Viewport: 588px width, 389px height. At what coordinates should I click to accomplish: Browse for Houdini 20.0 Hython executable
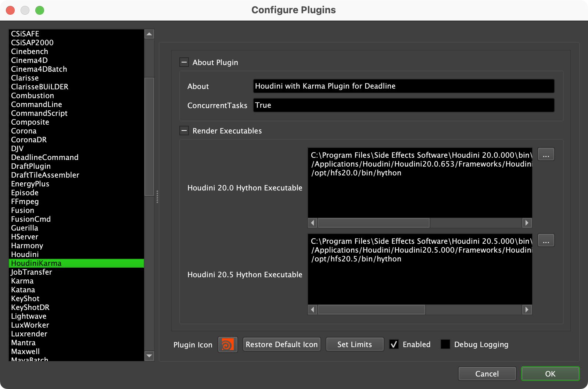point(546,154)
